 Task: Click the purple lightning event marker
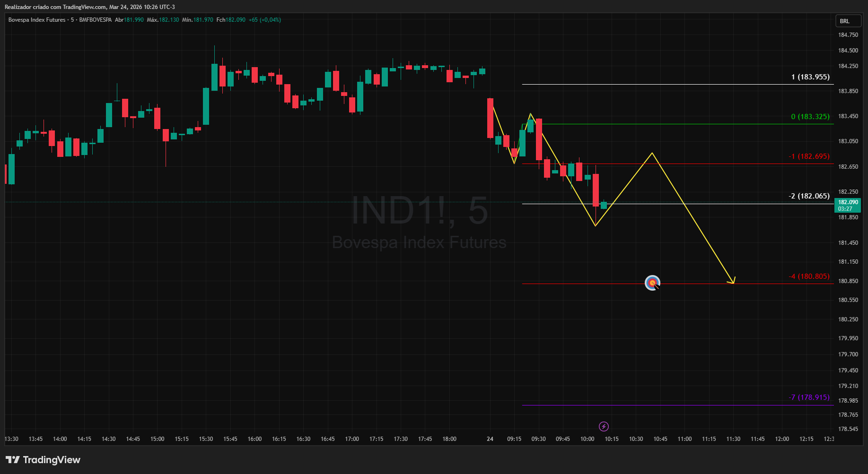pyautogui.click(x=604, y=427)
